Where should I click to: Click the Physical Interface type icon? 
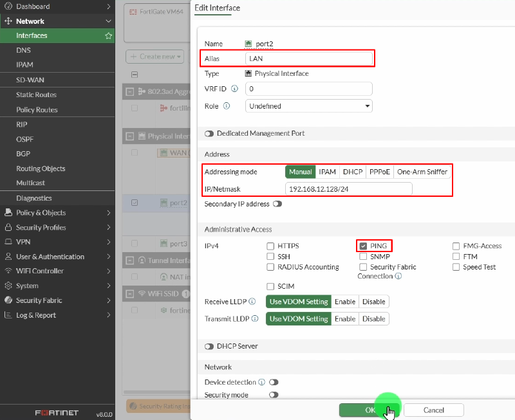coord(248,73)
